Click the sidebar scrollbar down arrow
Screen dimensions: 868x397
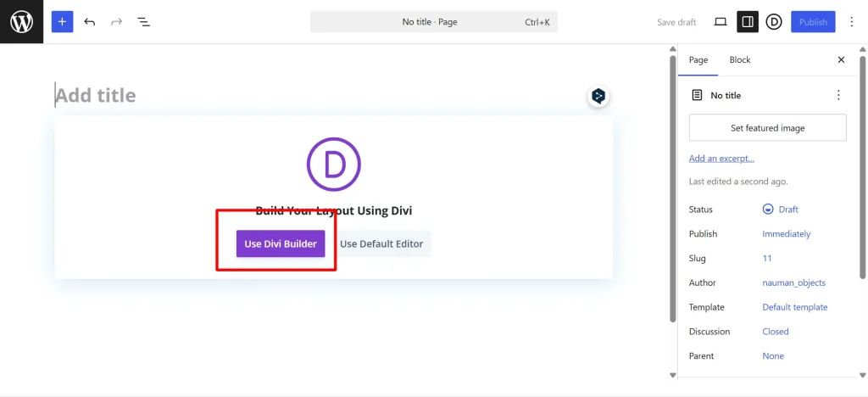pos(862,375)
